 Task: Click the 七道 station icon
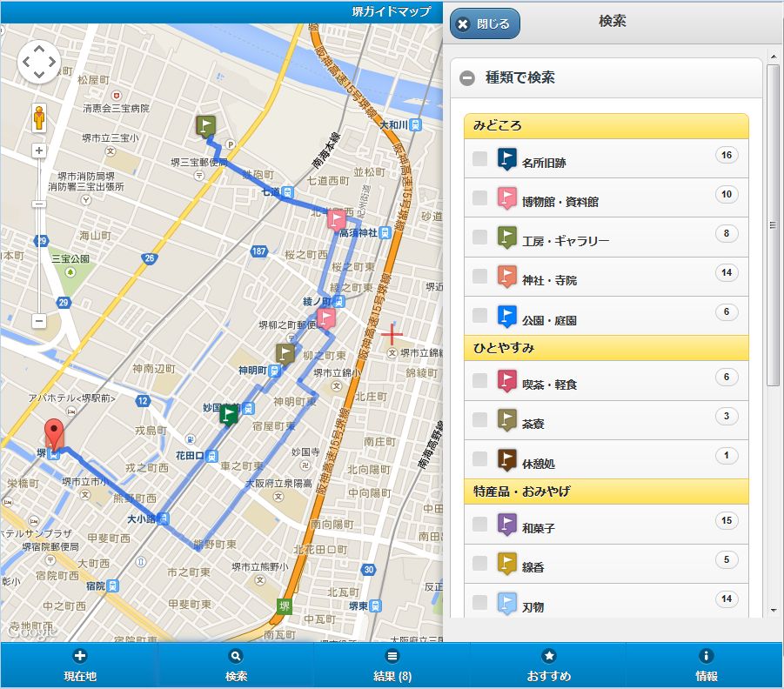point(287,192)
